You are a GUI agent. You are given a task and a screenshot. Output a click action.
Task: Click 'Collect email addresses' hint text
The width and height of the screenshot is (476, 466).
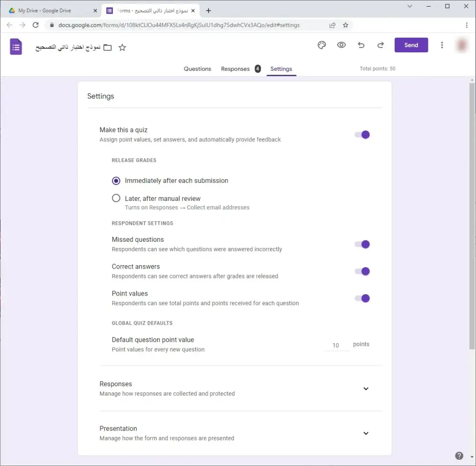tap(218, 208)
